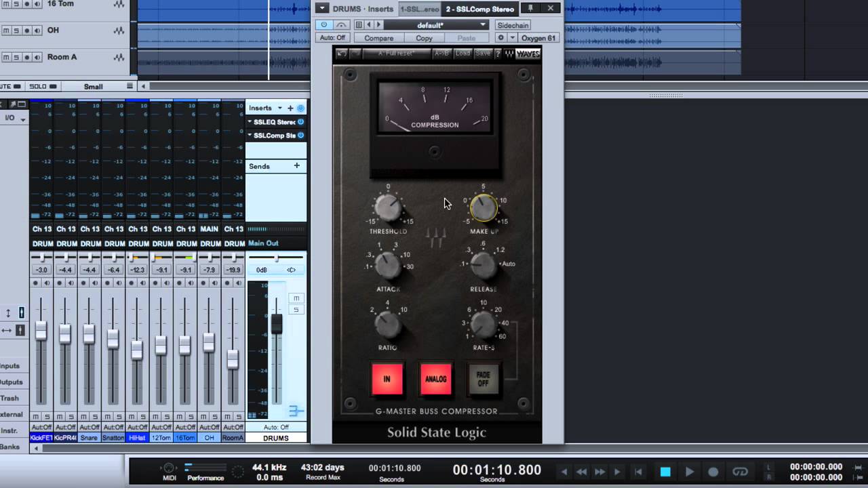Expand the arrow next to Oxygen 61
Viewport: 868px width, 488px height.
[513, 38]
